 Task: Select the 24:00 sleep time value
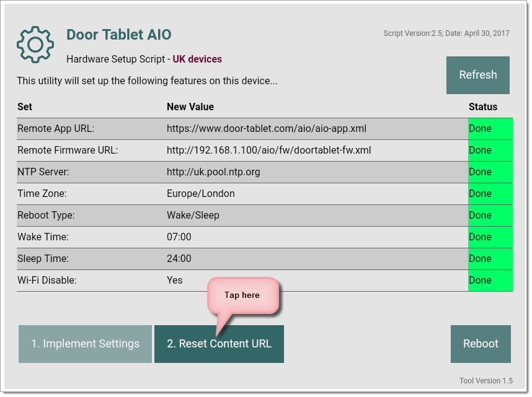[x=179, y=259]
